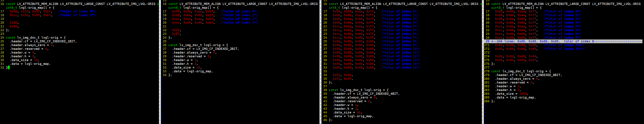Select the 0x87 data byte

coord(176,34)
